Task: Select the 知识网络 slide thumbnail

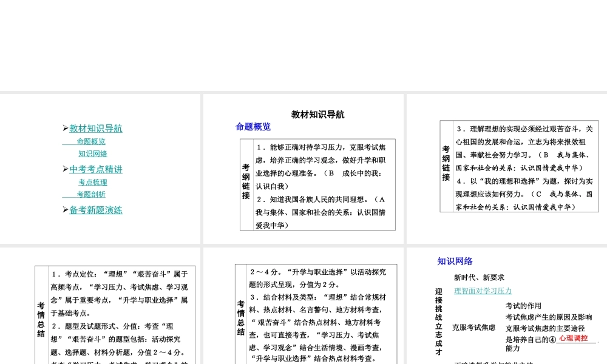Action: pos(507,306)
